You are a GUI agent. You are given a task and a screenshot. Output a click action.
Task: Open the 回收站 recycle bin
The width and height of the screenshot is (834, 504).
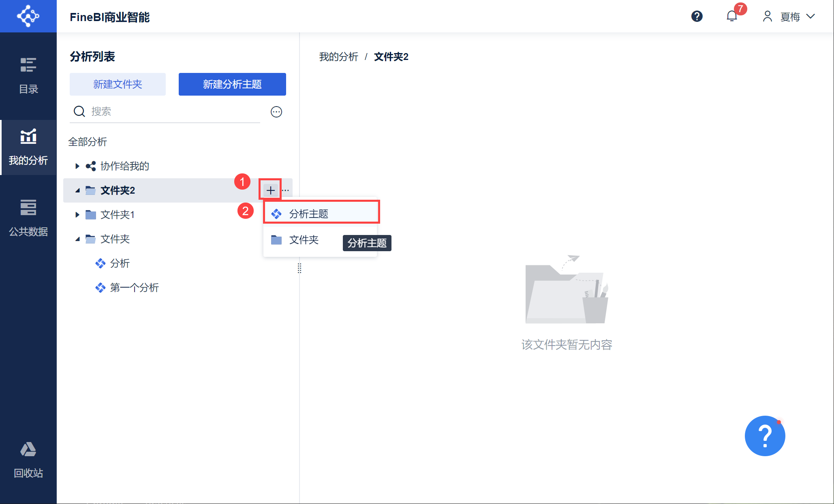(28, 460)
